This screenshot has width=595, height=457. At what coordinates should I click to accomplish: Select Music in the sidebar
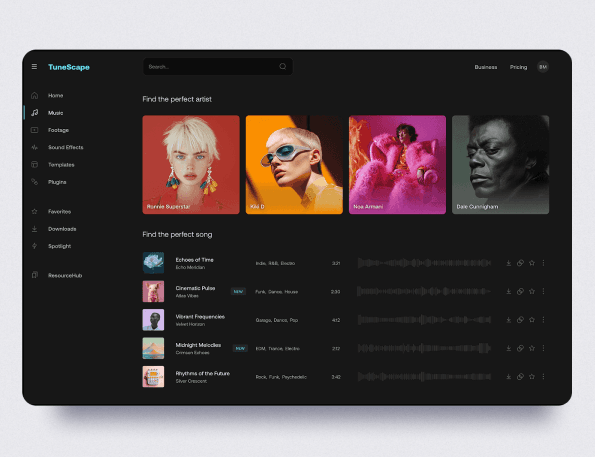(x=55, y=113)
